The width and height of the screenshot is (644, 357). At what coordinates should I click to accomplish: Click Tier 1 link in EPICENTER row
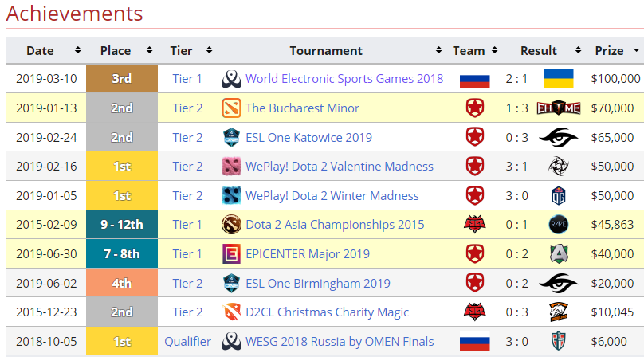tap(187, 254)
